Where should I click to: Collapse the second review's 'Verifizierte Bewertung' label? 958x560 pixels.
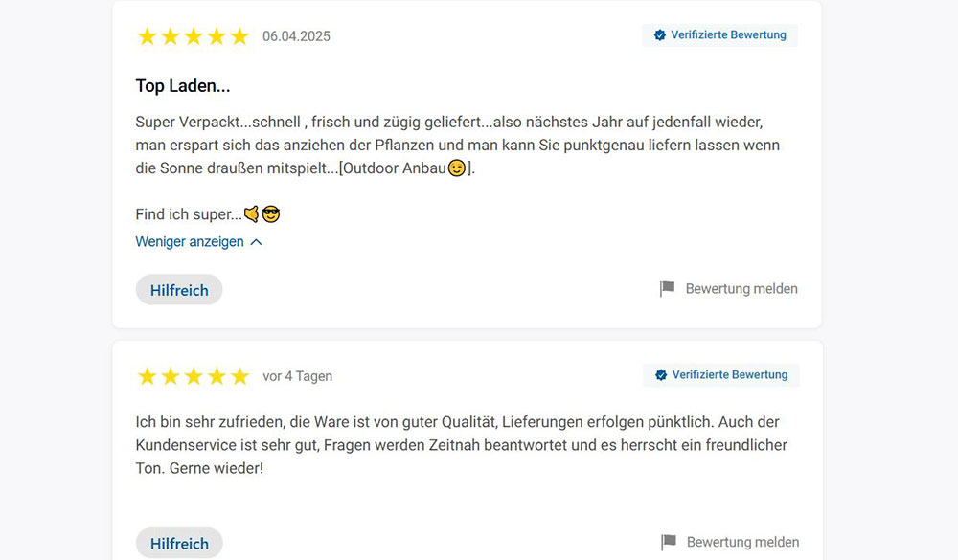[x=720, y=374]
